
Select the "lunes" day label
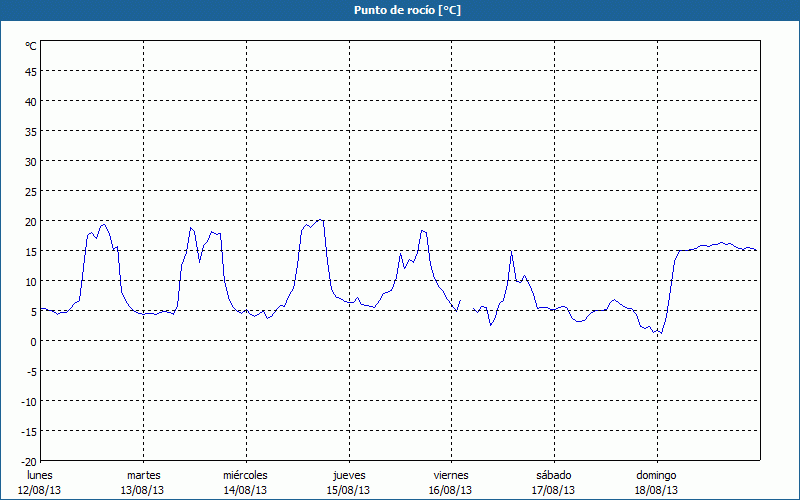[40, 475]
